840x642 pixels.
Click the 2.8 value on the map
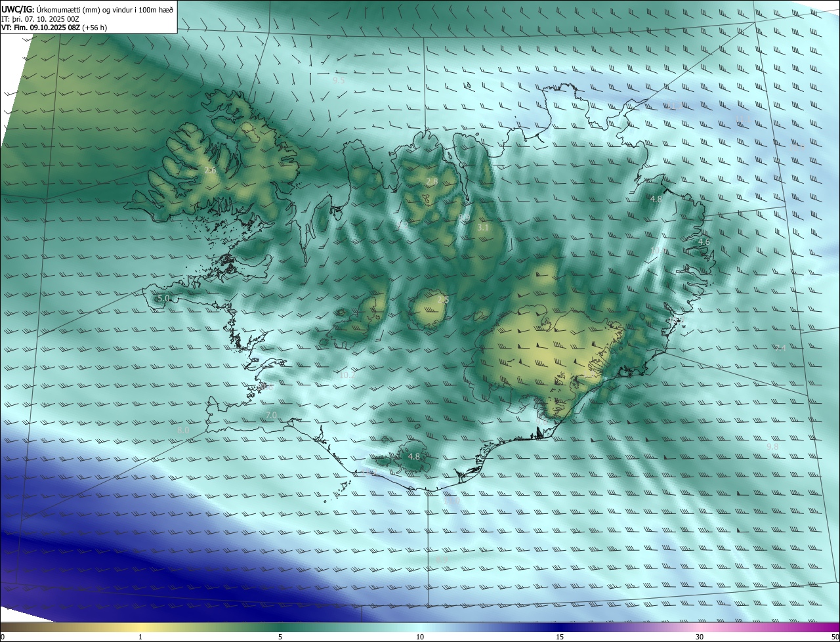click(x=432, y=182)
